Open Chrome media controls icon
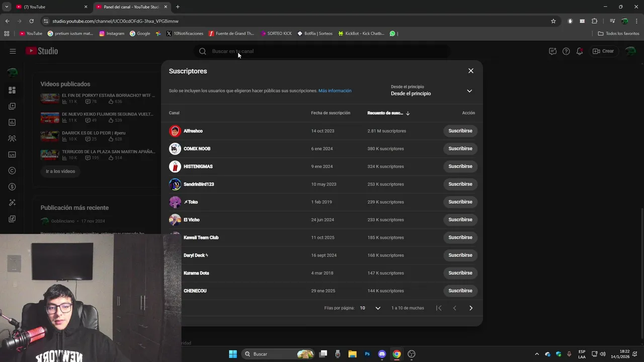The width and height of the screenshot is (644, 362). pyautogui.click(x=612, y=21)
